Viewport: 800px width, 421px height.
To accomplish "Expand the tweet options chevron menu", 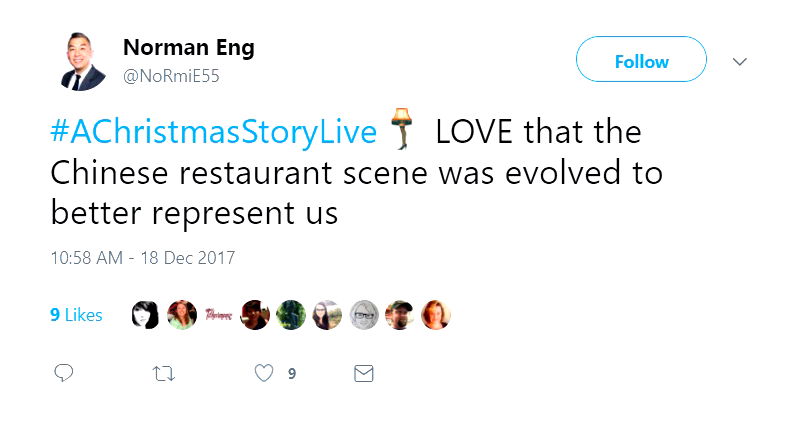I will click(740, 61).
